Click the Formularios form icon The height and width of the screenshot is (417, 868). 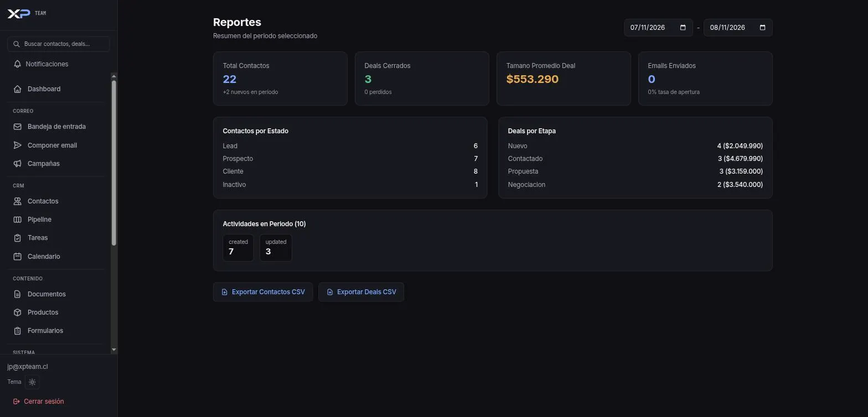18,331
